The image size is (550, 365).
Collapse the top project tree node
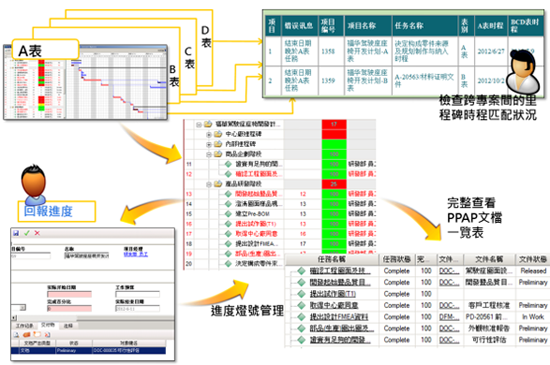(199, 124)
